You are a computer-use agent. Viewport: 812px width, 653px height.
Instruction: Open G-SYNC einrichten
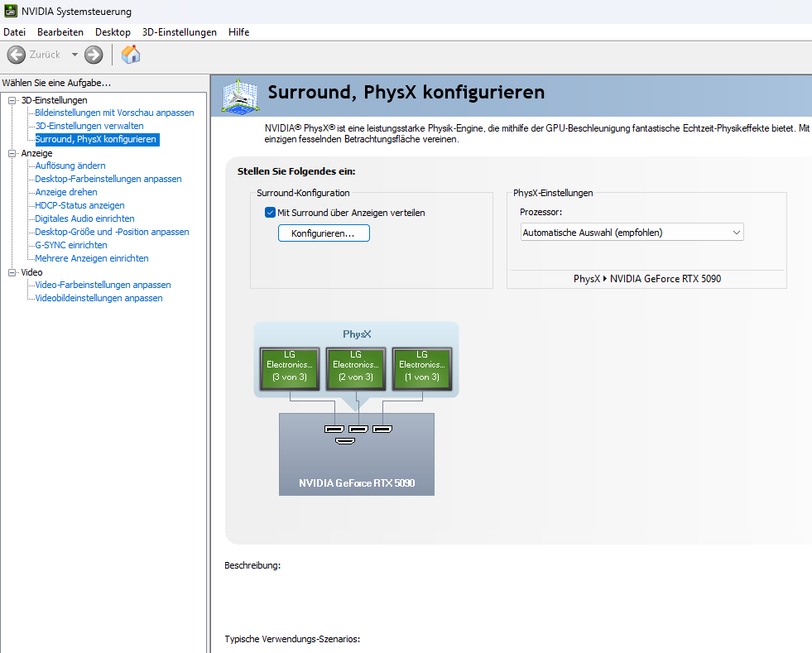coord(71,245)
